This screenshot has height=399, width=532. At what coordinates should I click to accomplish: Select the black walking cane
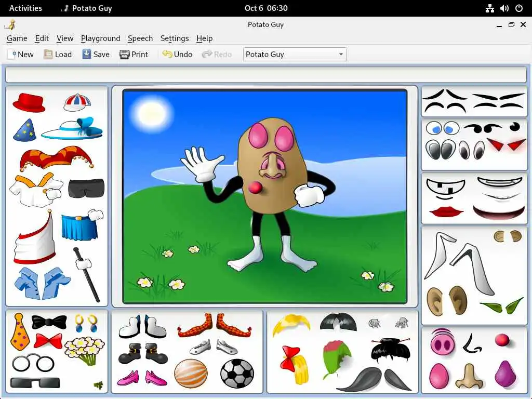click(x=86, y=274)
